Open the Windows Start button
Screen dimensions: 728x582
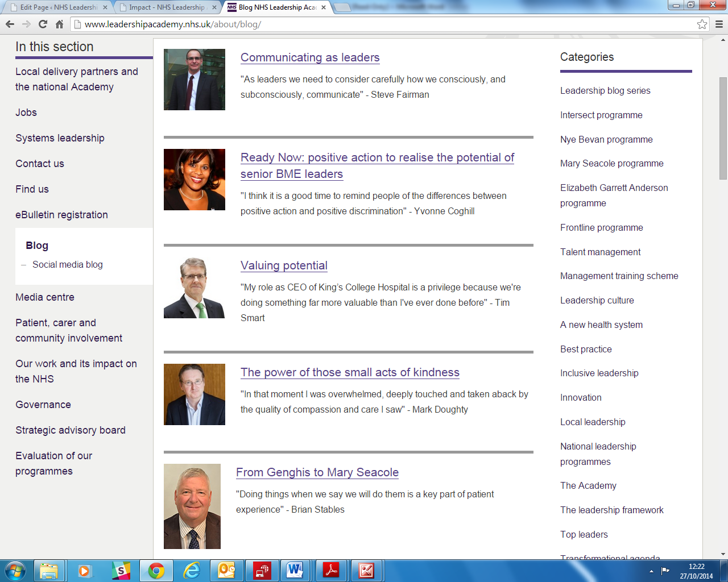click(15, 571)
